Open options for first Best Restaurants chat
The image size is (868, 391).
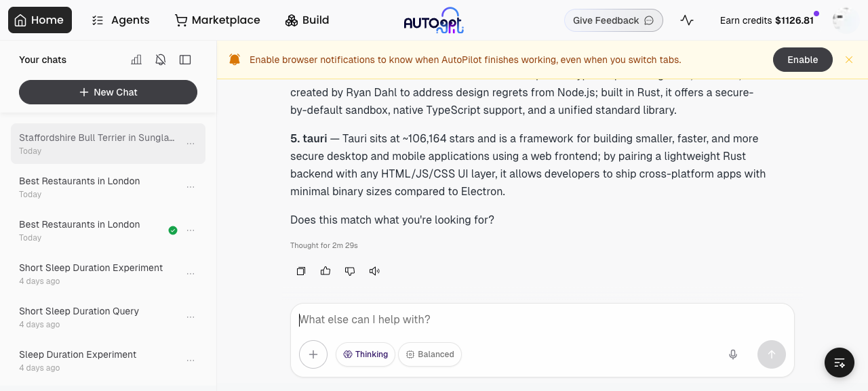(191, 187)
